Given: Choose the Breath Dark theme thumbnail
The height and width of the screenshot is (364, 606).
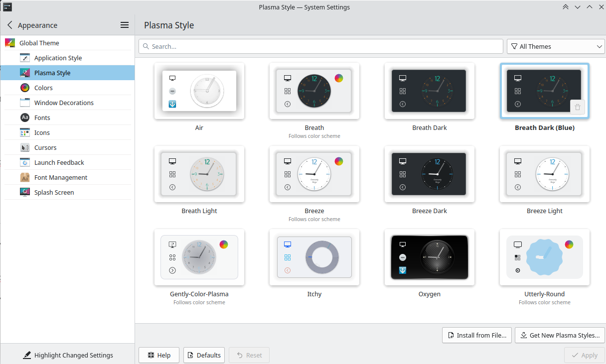Looking at the screenshot, I should tap(430, 91).
